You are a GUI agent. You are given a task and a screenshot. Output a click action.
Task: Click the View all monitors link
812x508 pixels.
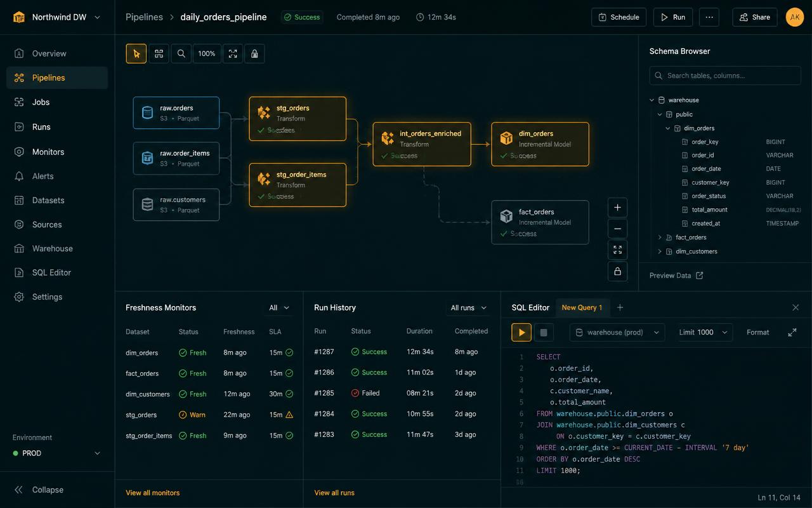coord(152,493)
